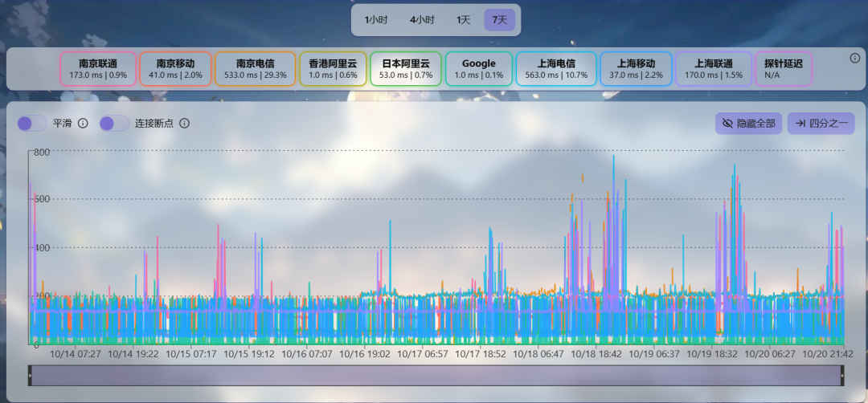Switch to the 1天 time range
Image resolution: width=868 pixels, height=403 pixels.
[464, 20]
